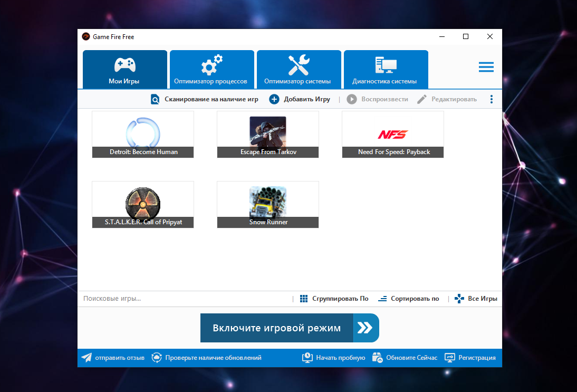Image resolution: width=577 pixels, height=392 pixels.
Task: Select the S.T.A.L.K.E.R. radiation icon tile
Action: coord(143,204)
